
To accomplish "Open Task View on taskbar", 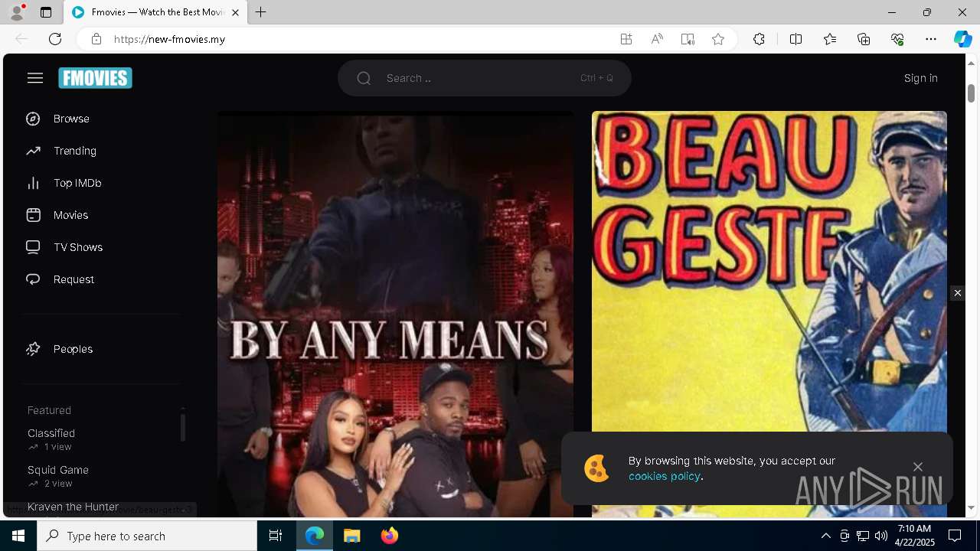I will pos(276,536).
